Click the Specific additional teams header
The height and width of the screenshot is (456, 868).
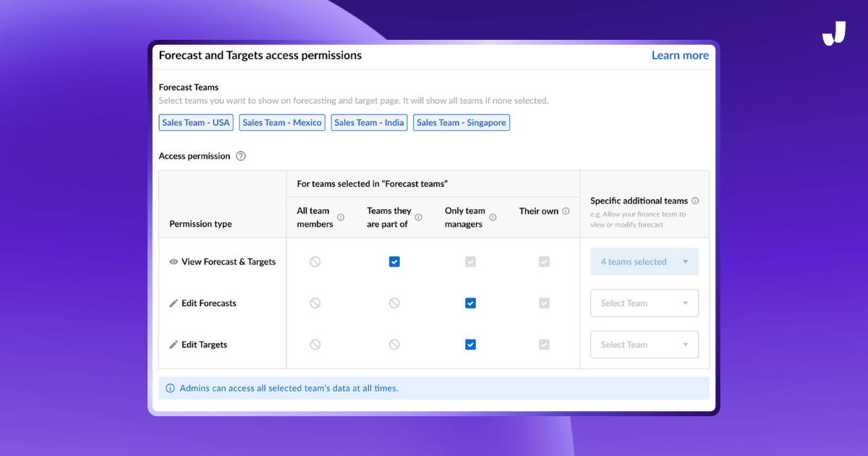639,200
